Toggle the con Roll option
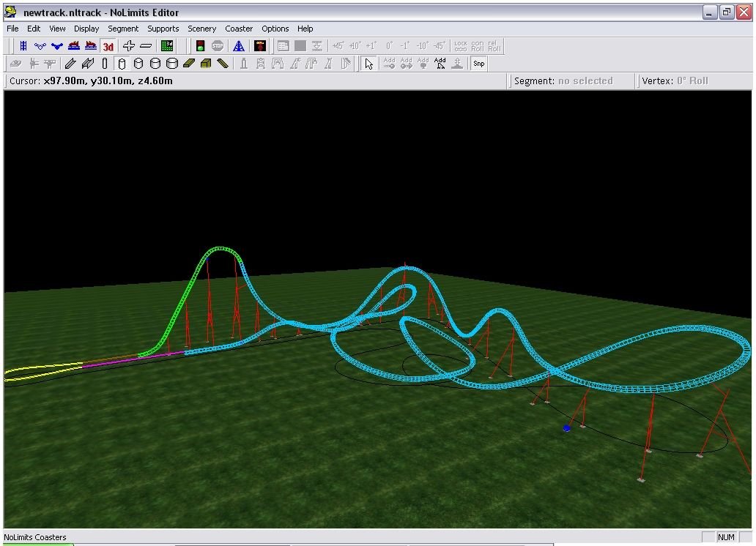Image resolution: width=756 pixels, height=546 pixels. [x=478, y=46]
